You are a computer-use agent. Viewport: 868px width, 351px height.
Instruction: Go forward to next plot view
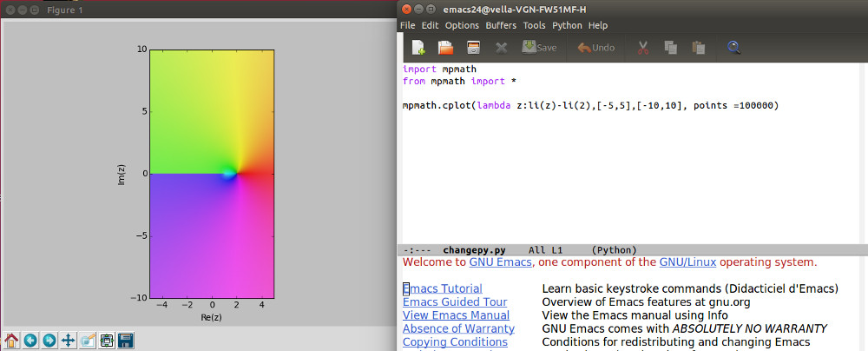tap(49, 340)
